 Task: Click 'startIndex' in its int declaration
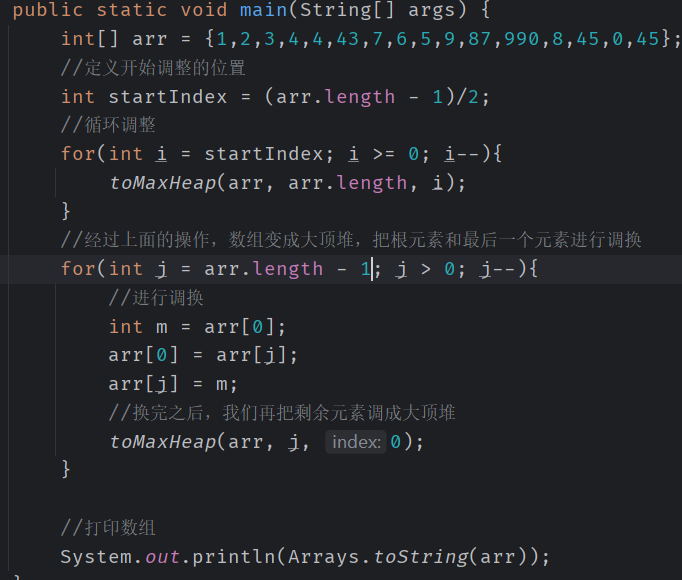pos(168,97)
